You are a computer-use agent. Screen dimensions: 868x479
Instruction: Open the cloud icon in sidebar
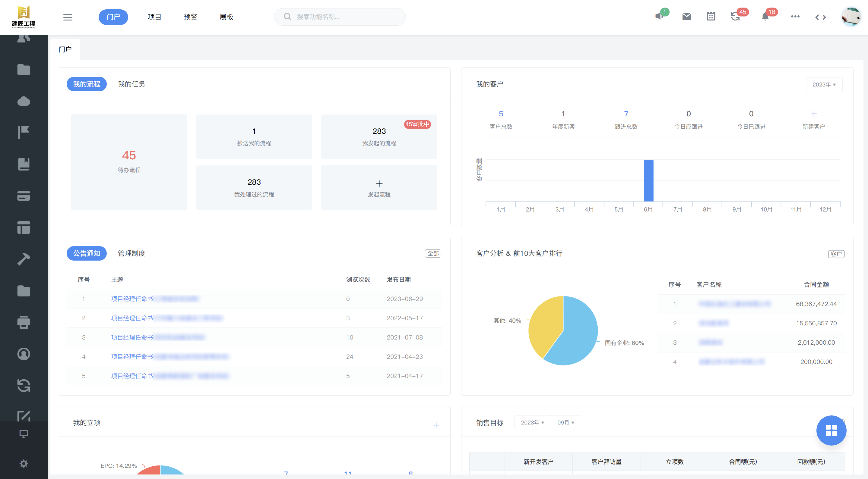24,101
